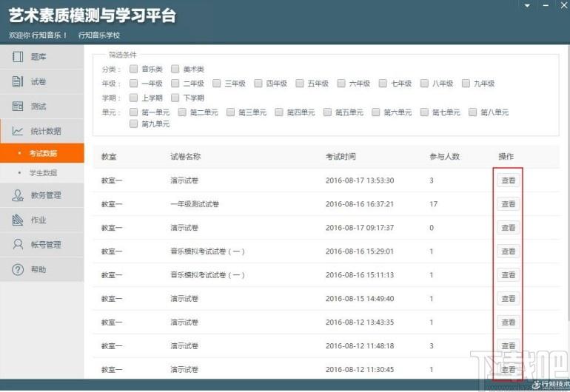Open the title bar dropdown arrow menu

[x=527, y=6]
